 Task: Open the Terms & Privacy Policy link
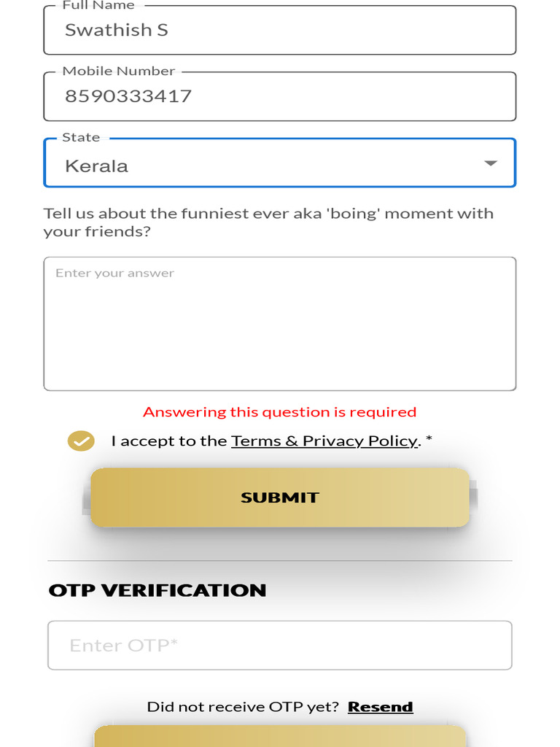(324, 441)
